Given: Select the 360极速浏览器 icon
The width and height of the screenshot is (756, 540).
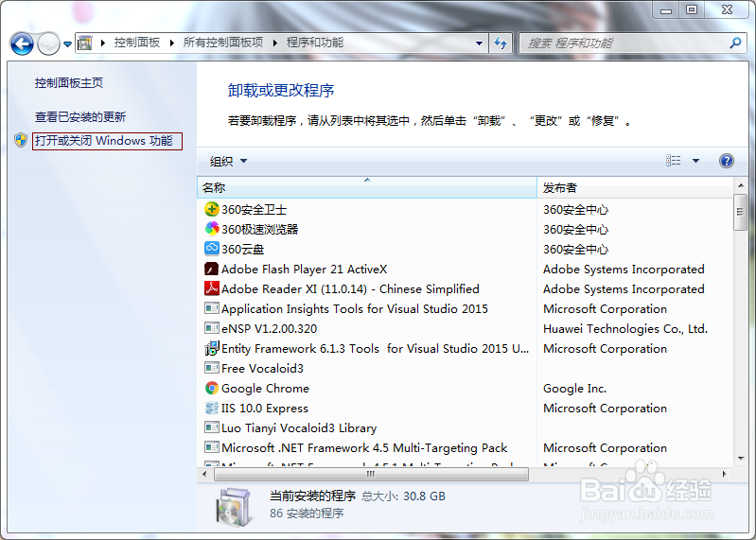Looking at the screenshot, I should click(212, 229).
